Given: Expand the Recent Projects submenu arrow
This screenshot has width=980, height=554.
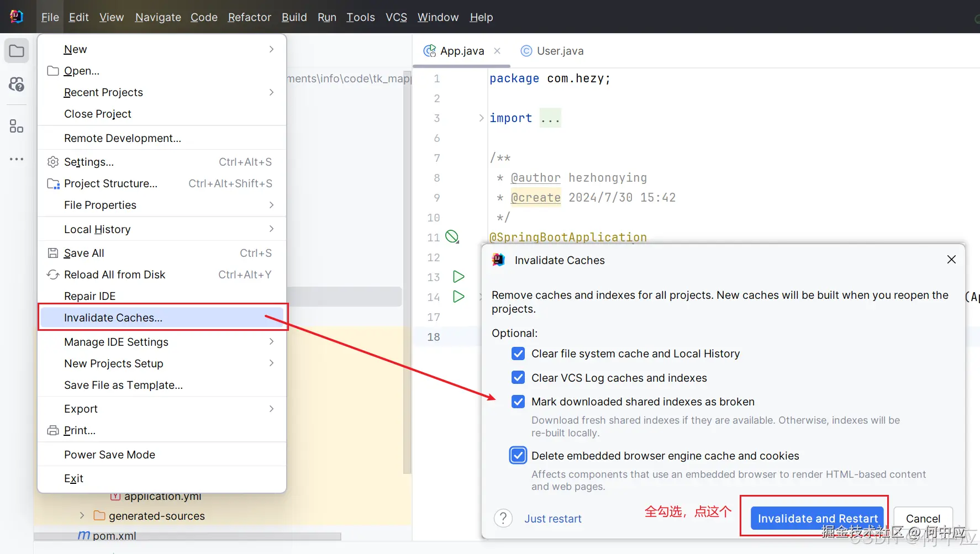Looking at the screenshot, I should tap(271, 92).
